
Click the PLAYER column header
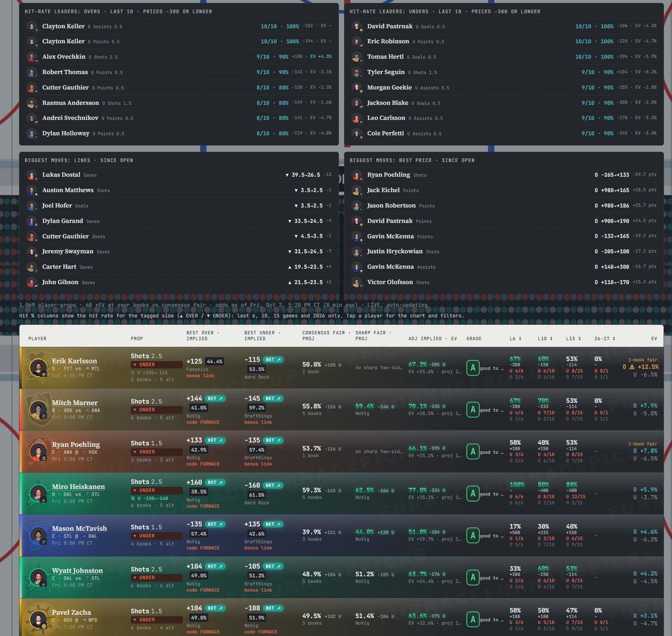pyautogui.click(x=38, y=338)
